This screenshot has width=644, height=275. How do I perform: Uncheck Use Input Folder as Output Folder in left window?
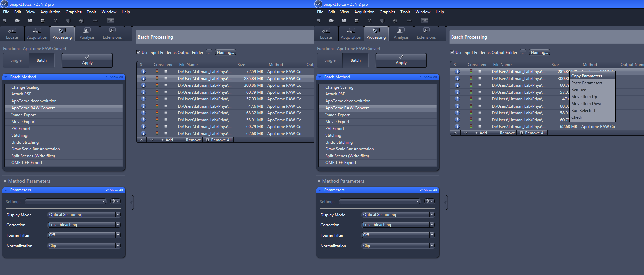tap(138, 52)
